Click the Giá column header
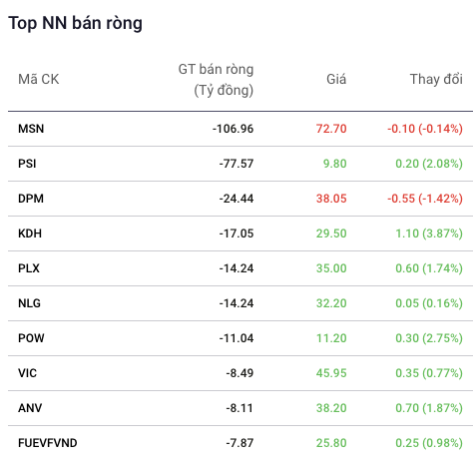The width and height of the screenshot is (476, 465). point(336,79)
